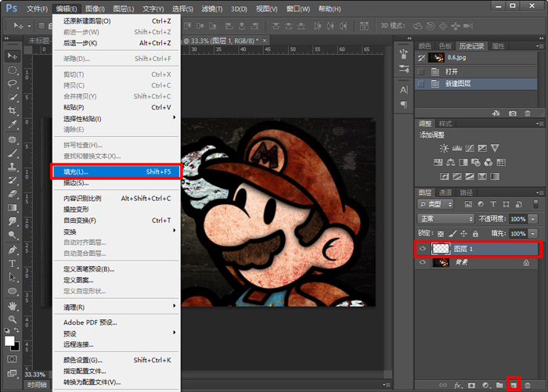The height and width of the screenshot is (392, 548).
Task: Expand the 清理 submenu
Action: click(x=117, y=307)
